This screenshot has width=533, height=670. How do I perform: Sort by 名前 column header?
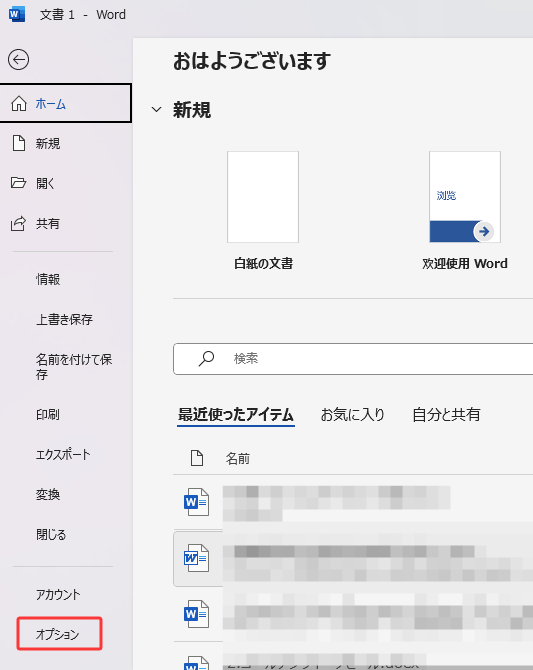point(238,459)
